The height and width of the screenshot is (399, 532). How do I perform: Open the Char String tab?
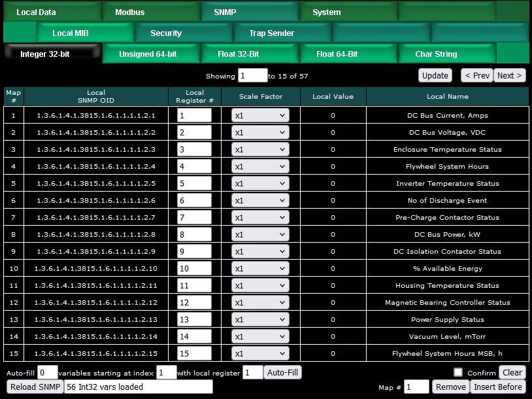click(436, 54)
